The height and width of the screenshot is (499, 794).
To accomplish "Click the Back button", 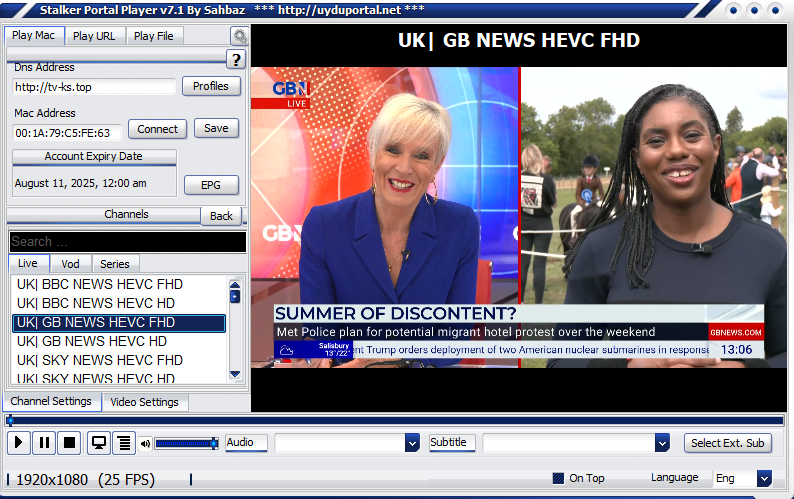I will pyautogui.click(x=221, y=216).
